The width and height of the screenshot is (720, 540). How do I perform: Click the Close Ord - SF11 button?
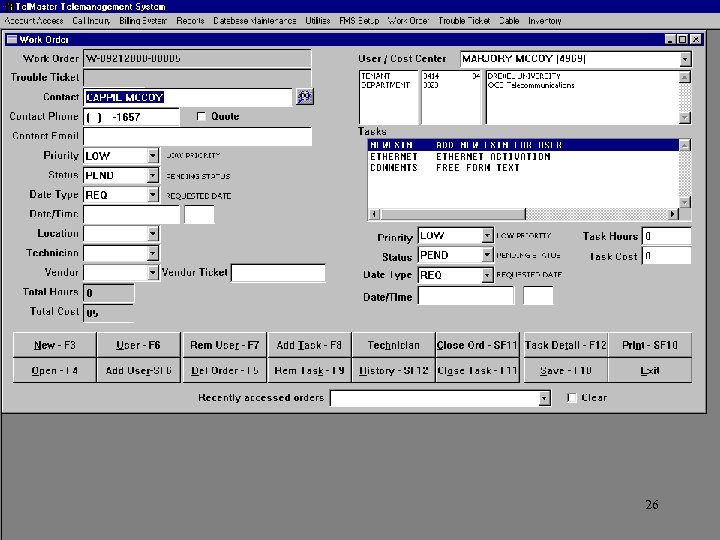coord(477,345)
